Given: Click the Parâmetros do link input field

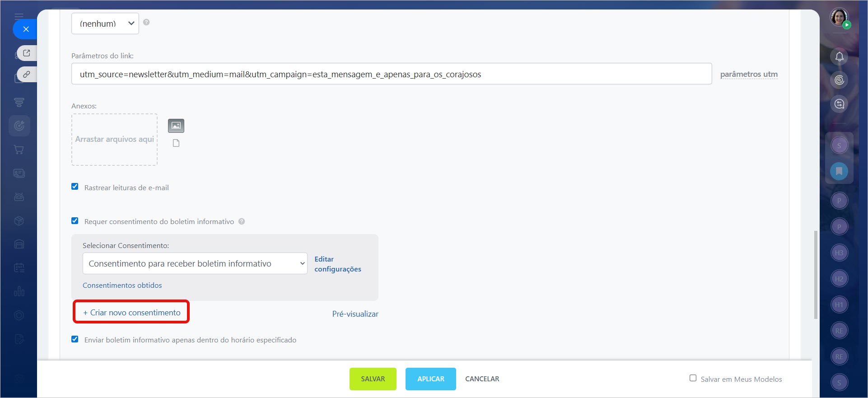Looking at the screenshot, I should click(x=391, y=74).
